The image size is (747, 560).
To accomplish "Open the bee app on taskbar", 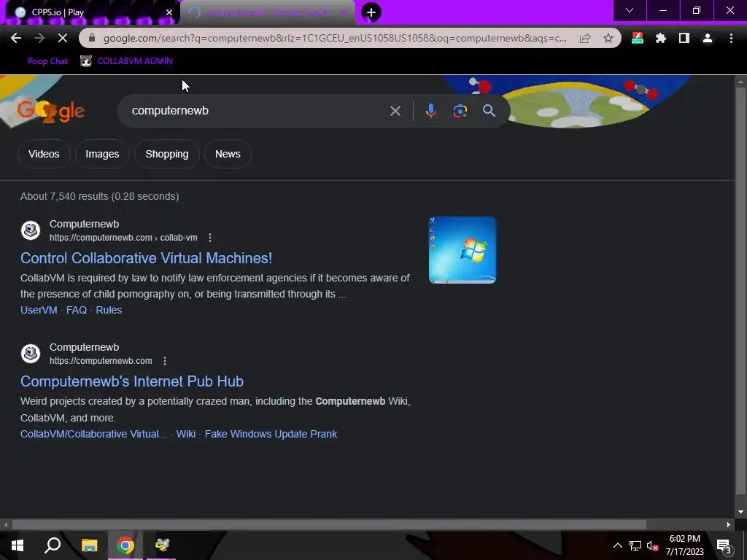I will tap(161, 545).
